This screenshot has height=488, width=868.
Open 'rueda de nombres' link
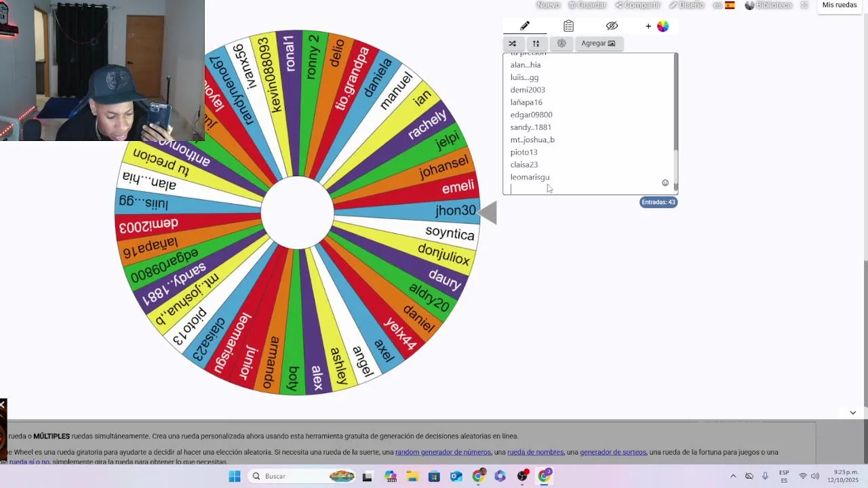535,452
